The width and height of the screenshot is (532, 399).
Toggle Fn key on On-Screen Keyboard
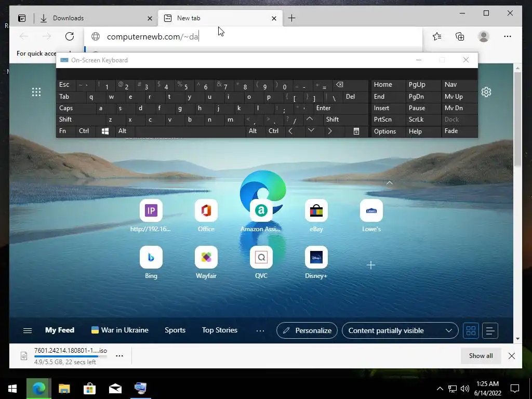66,131
